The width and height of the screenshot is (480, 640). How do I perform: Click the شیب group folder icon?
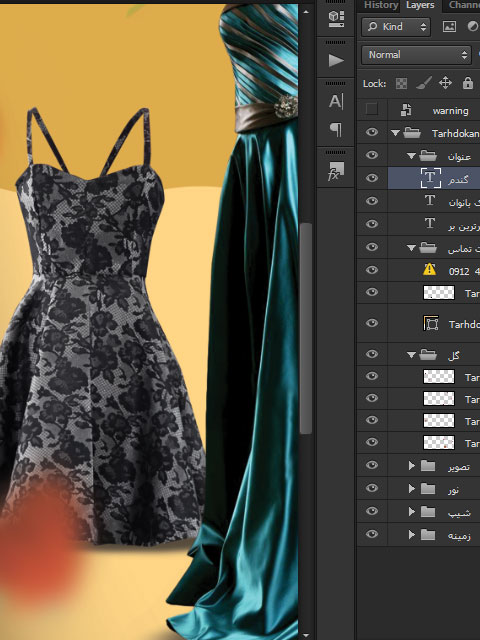(428, 511)
